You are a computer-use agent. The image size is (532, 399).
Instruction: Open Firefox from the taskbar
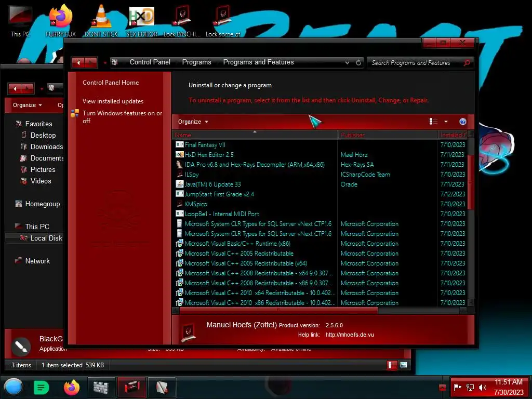tap(72, 387)
